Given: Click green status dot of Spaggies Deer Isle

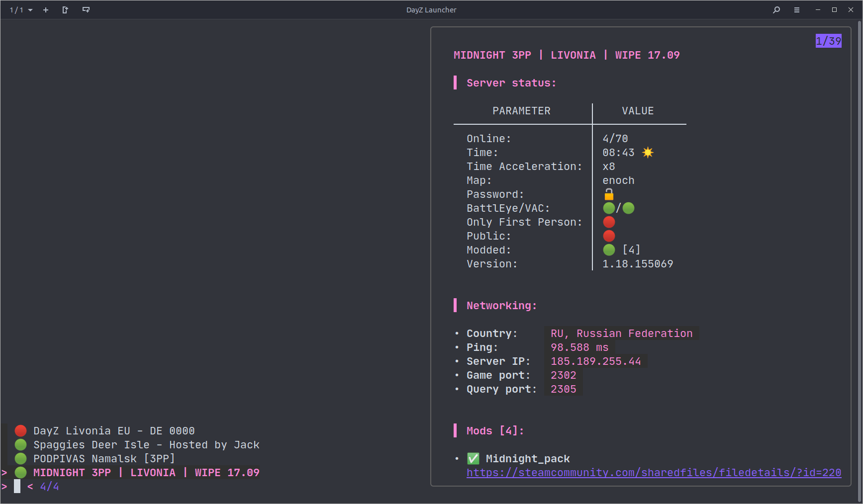Looking at the screenshot, I should tap(20, 445).
